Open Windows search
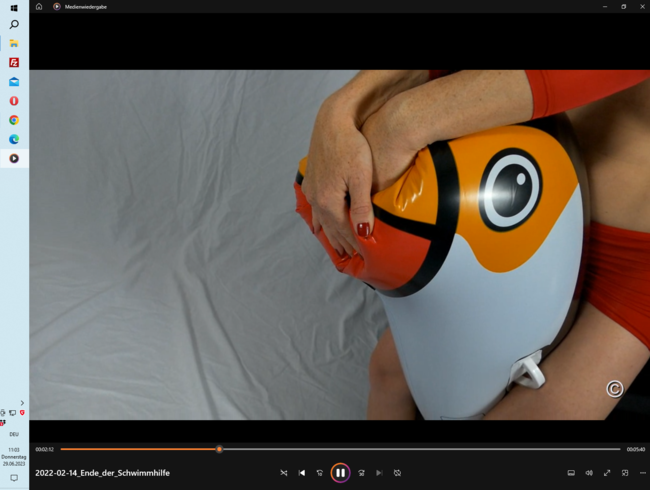650x490 pixels. (x=14, y=25)
